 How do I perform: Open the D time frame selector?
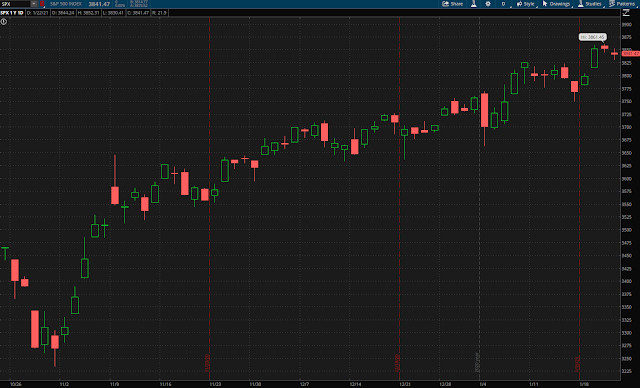click(504, 4)
